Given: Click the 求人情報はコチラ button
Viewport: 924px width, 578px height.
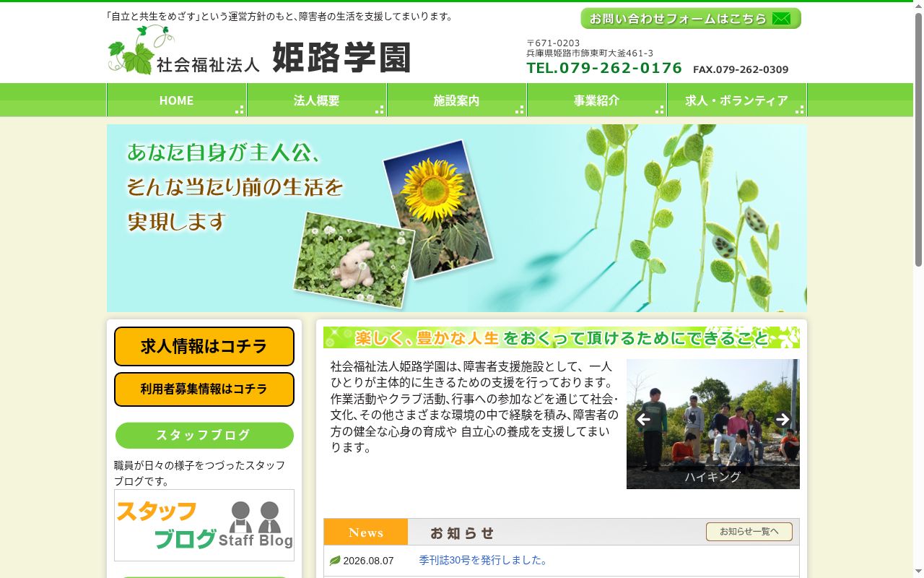Looking at the screenshot, I should coord(204,347).
